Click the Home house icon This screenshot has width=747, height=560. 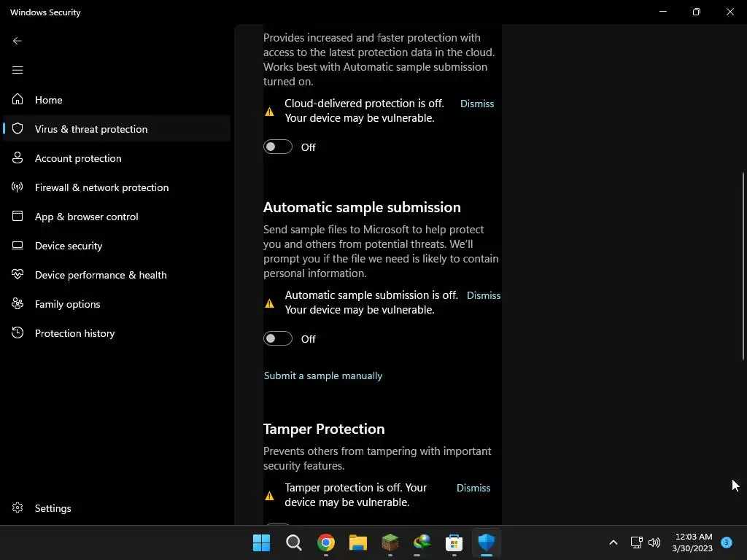tap(18, 99)
